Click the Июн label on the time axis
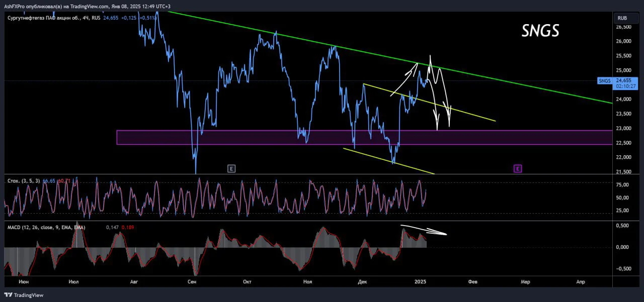 pyautogui.click(x=23, y=282)
